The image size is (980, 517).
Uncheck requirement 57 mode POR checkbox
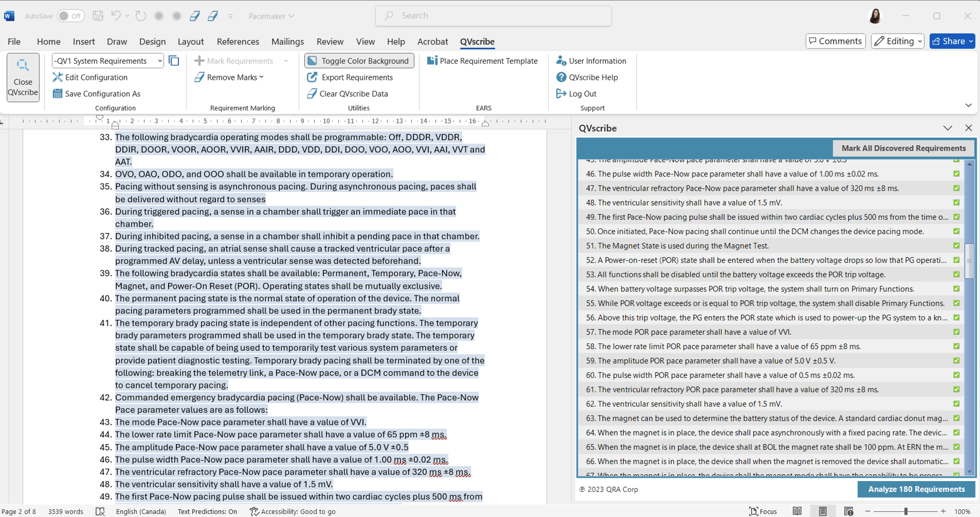(956, 332)
